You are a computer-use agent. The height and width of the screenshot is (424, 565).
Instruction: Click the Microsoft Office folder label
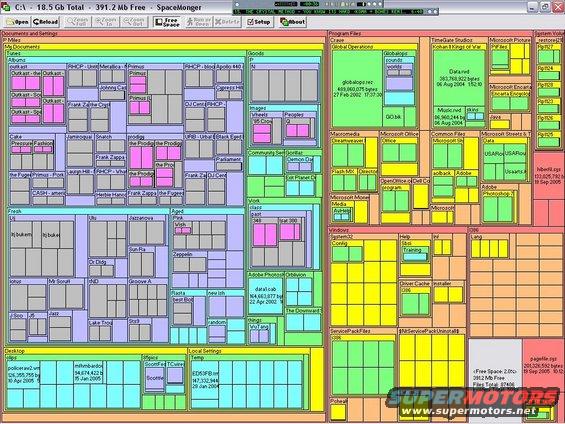(x=400, y=134)
